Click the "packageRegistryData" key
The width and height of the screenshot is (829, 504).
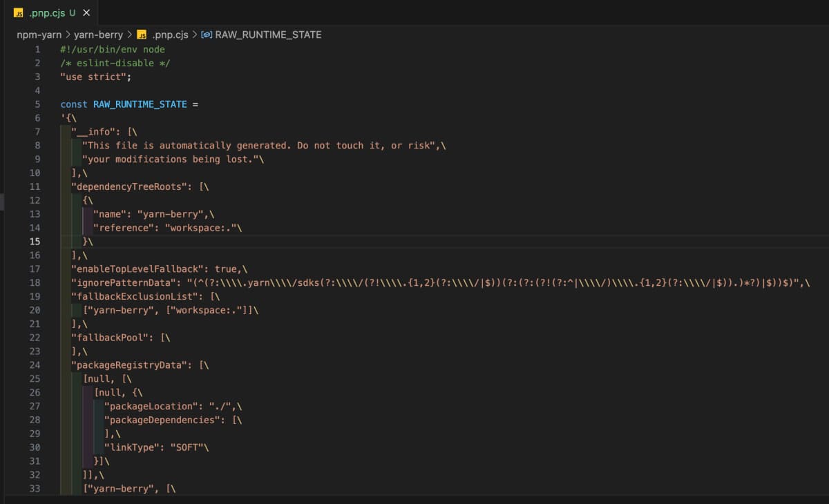point(129,365)
